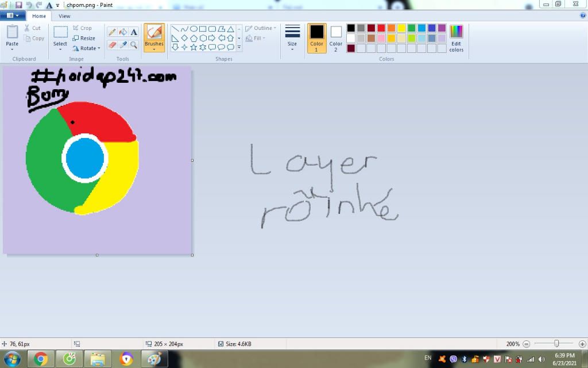Expand the Select dropdown arrow
This screenshot has width=588, height=368.
pyautogui.click(x=60, y=49)
